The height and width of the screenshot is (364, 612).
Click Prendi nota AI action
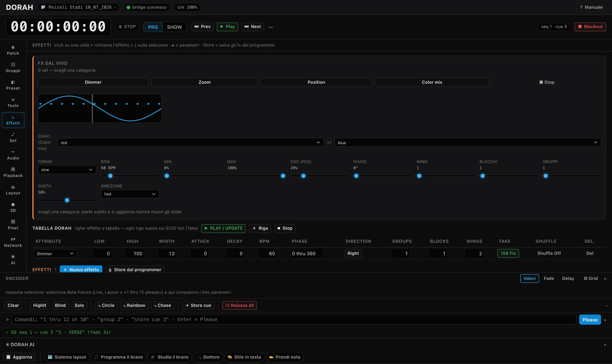point(285,357)
